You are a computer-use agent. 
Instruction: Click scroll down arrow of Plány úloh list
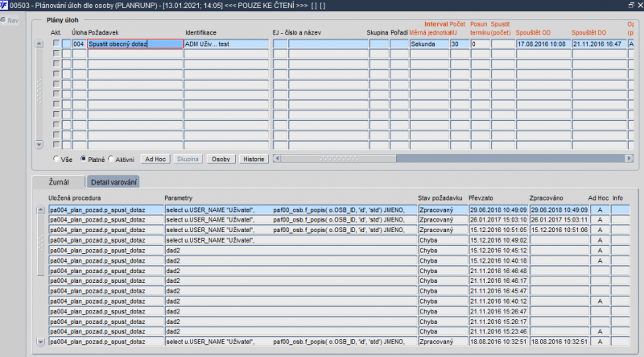click(x=39, y=144)
